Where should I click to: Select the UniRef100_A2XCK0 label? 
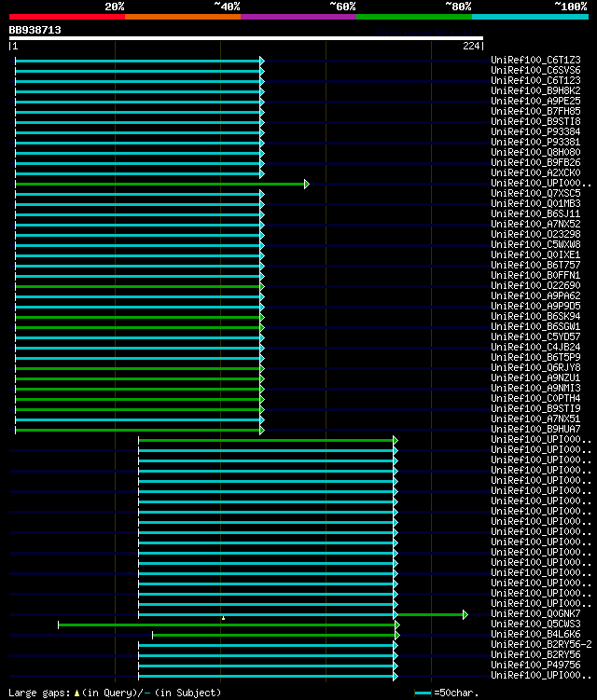[535, 172]
